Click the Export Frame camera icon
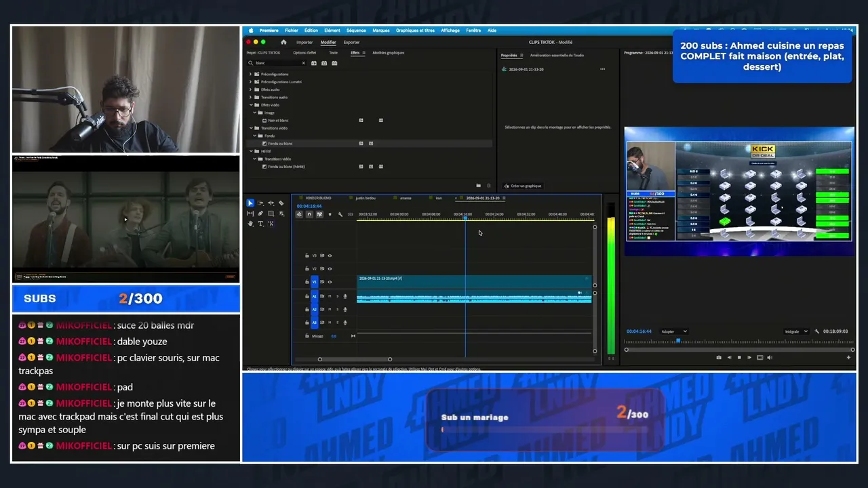The height and width of the screenshot is (488, 868). [x=719, y=357]
